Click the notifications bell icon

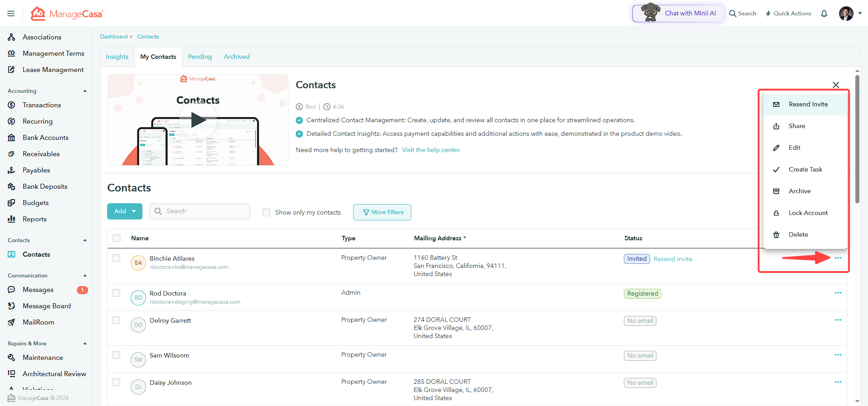[x=824, y=14]
